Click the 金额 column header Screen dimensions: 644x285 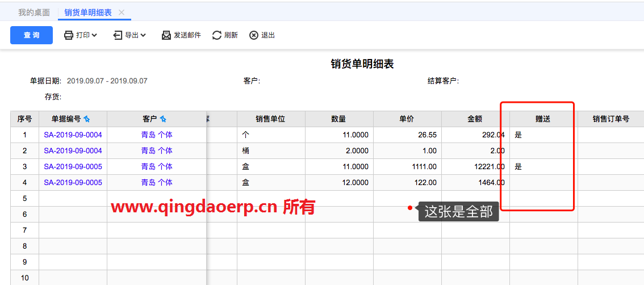click(x=475, y=119)
